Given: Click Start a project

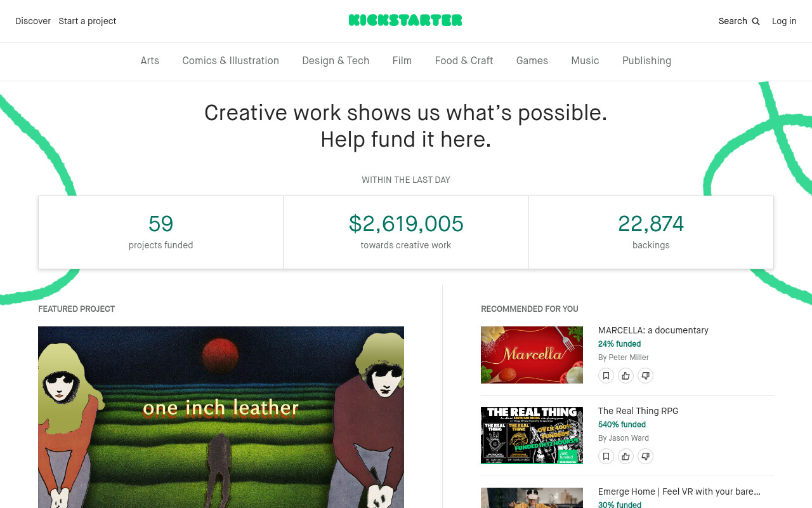Looking at the screenshot, I should (88, 21).
